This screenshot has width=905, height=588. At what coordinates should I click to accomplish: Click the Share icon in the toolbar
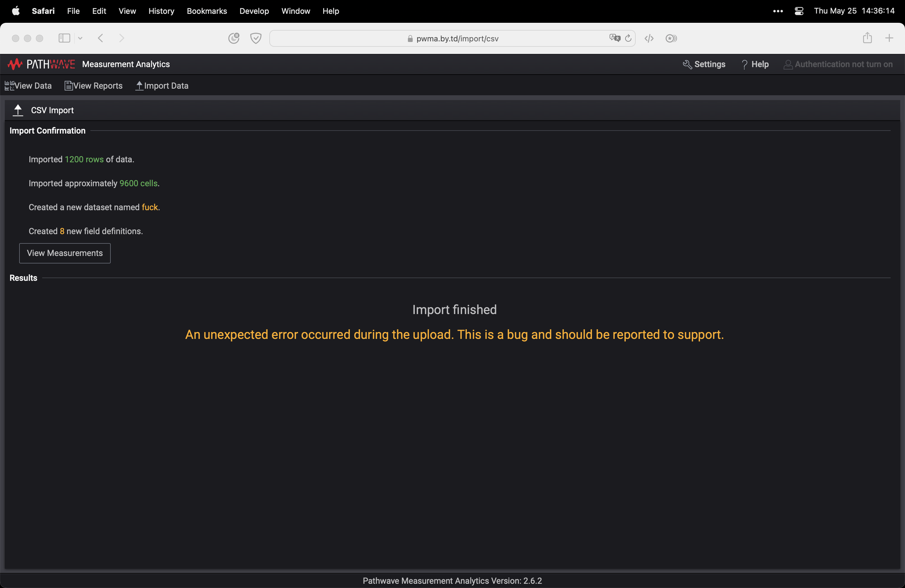point(867,38)
